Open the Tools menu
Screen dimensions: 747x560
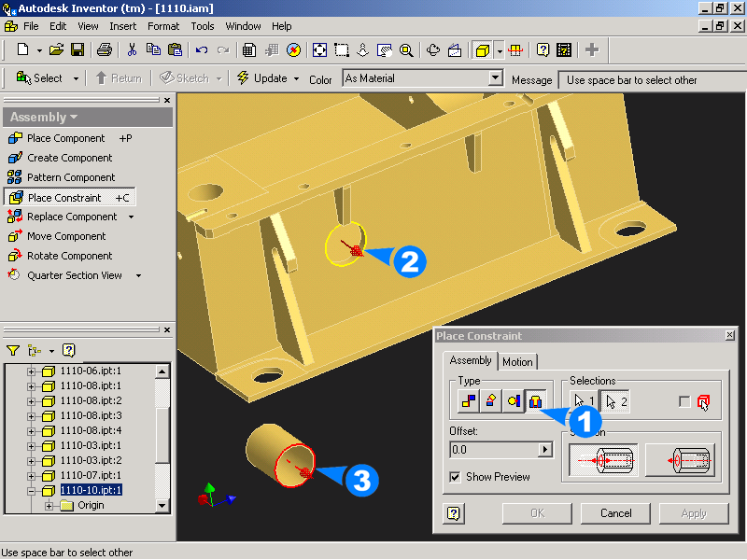click(203, 26)
